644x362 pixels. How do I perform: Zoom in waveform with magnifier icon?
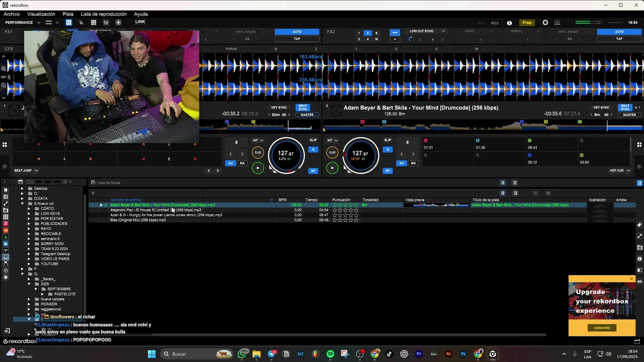[4, 68]
